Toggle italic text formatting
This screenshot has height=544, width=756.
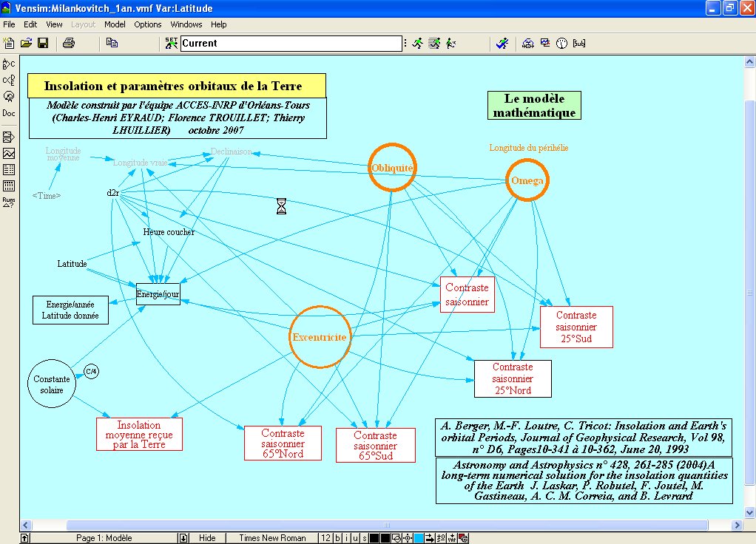[346, 538]
